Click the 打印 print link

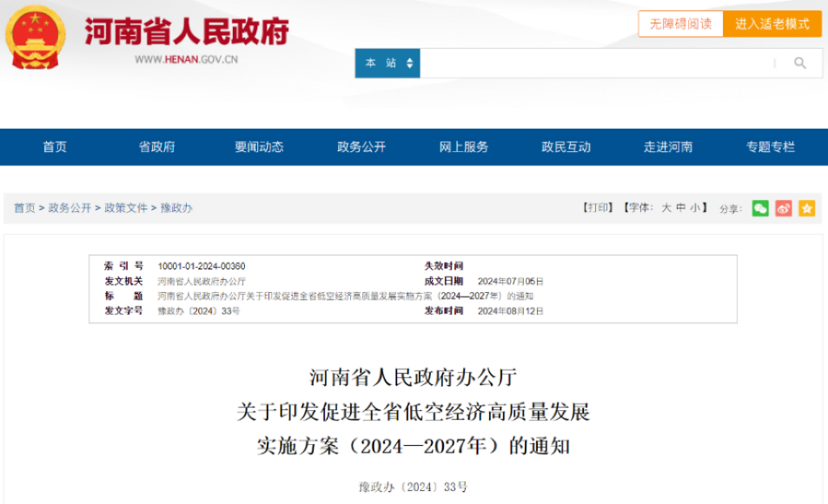coord(598,208)
